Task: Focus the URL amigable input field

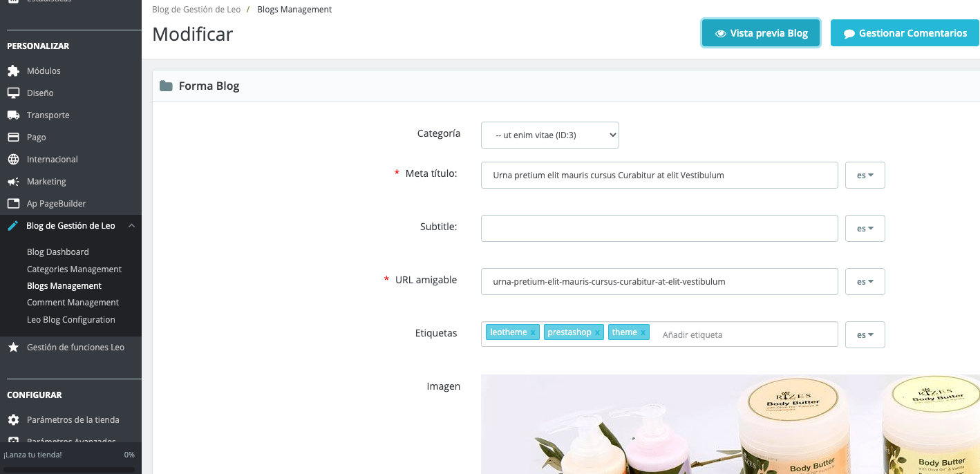Action: (x=659, y=282)
